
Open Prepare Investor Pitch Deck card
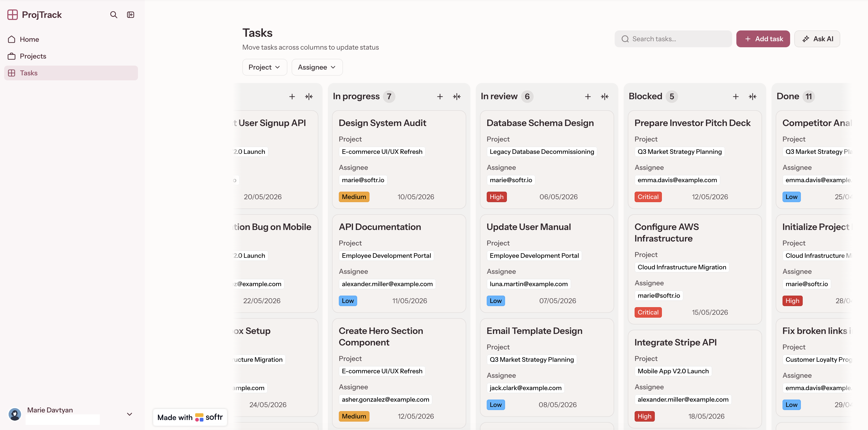click(694, 160)
